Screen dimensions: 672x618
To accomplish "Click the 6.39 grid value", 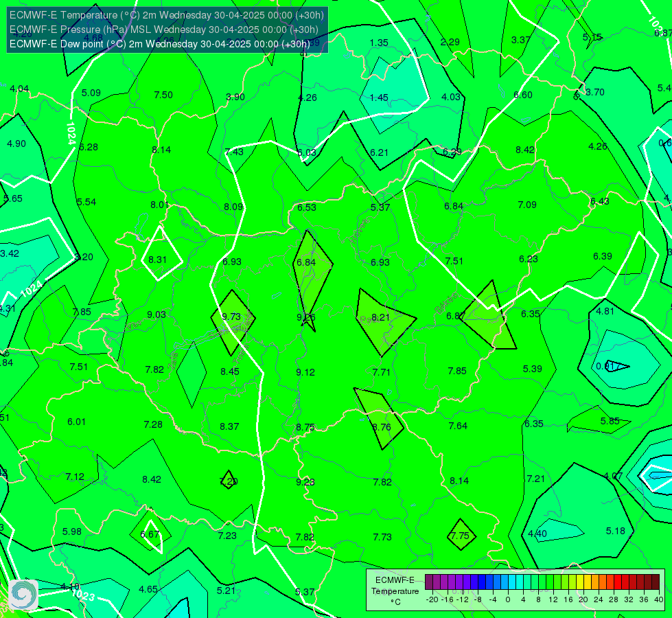I will coord(603,256).
